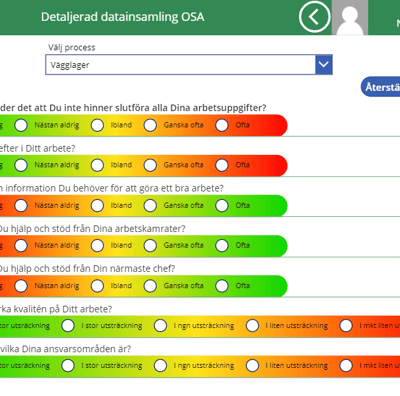Select Nästan aldrig for närmaste chef support

21,286
